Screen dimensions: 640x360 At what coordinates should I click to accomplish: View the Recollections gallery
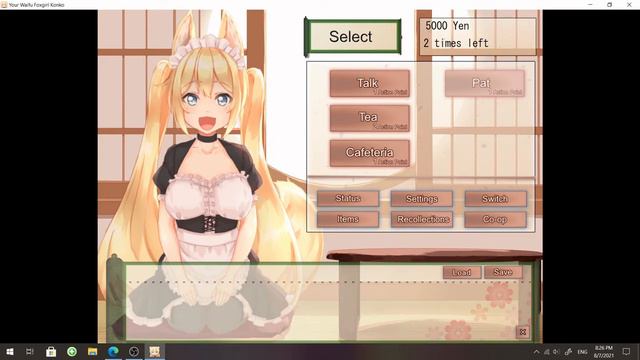pos(422,219)
